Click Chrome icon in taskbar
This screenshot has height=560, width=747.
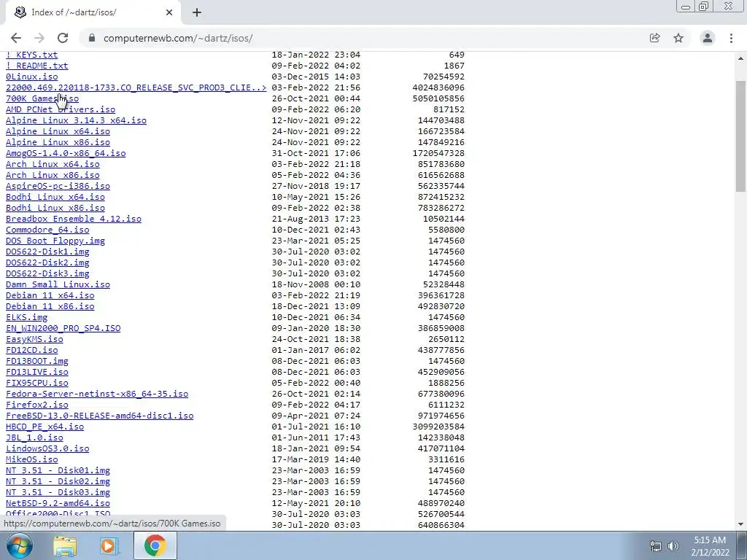pos(155,545)
